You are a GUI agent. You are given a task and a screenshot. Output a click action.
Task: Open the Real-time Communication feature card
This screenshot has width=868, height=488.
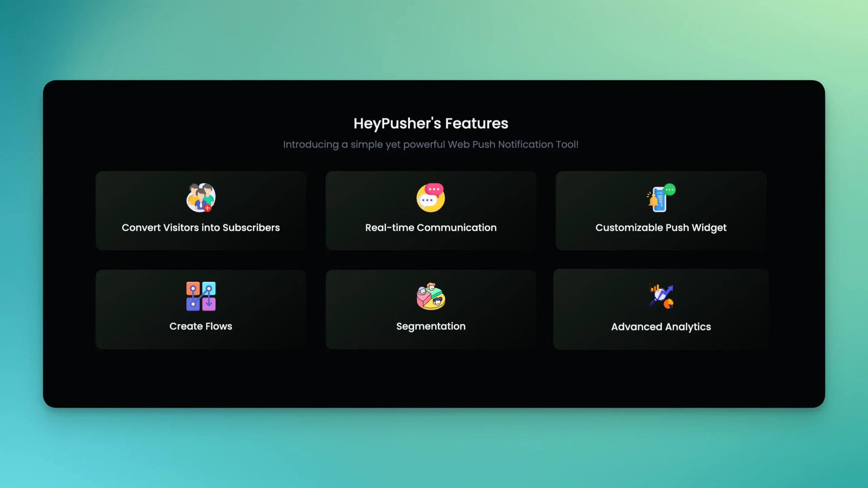[x=431, y=210]
